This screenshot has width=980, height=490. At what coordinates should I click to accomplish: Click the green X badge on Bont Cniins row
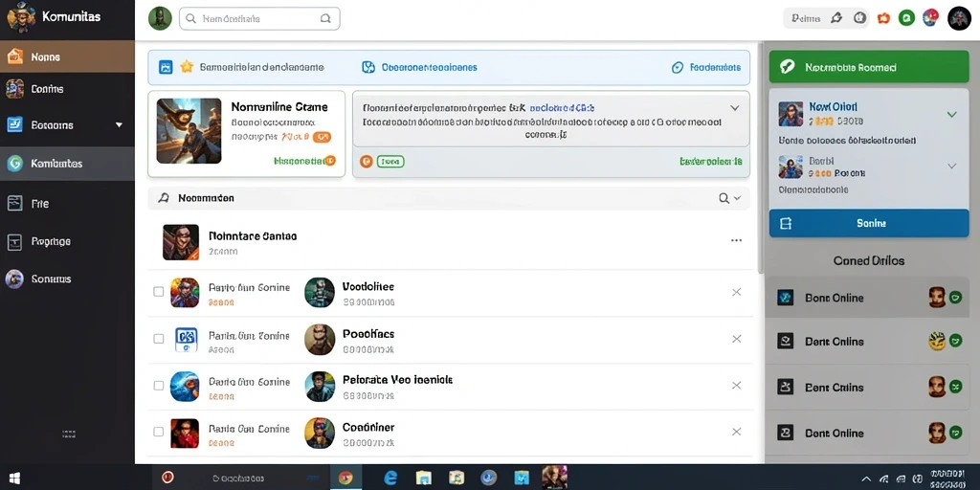click(955, 387)
